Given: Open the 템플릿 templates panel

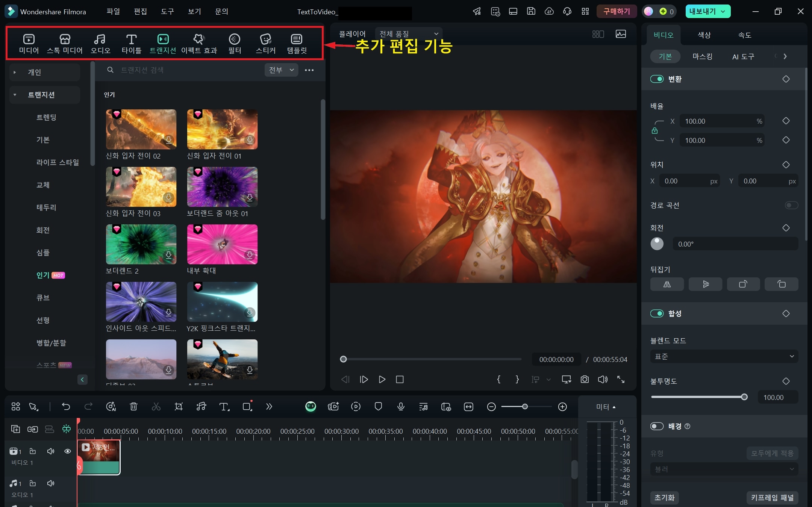Looking at the screenshot, I should [x=297, y=44].
